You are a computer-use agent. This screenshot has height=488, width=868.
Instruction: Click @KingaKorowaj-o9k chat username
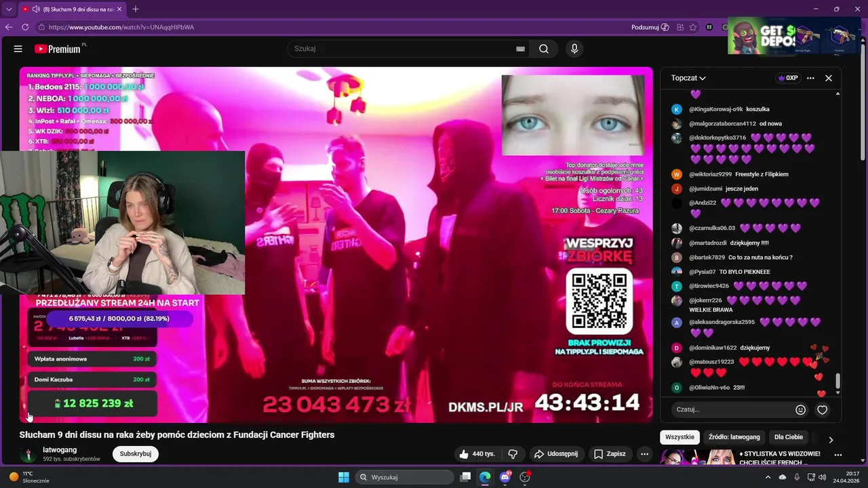tap(716, 109)
